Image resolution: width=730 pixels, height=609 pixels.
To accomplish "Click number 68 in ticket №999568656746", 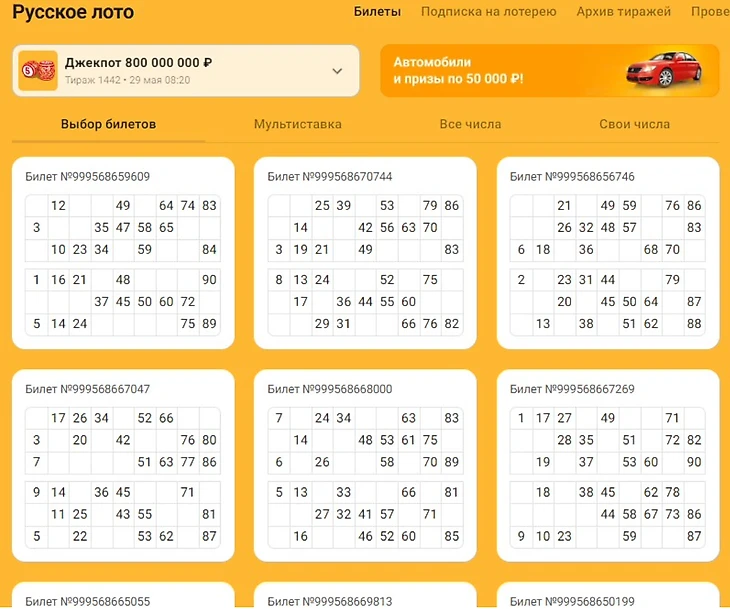I will (x=651, y=250).
